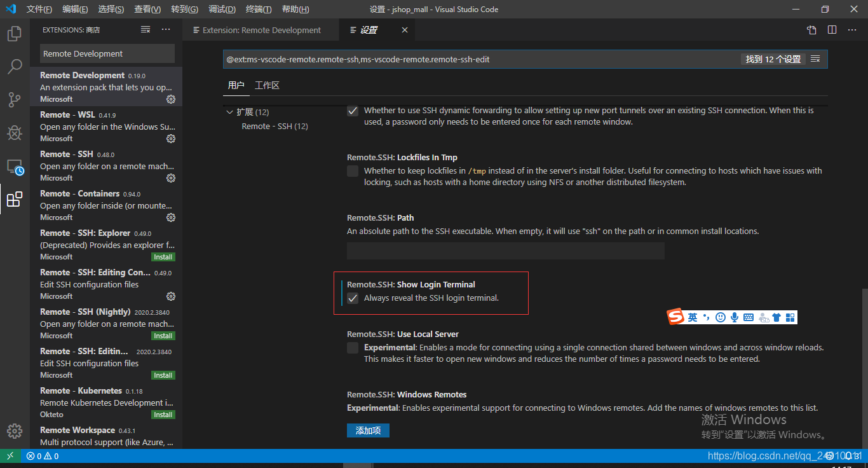Open the 转到(G) menu
Viewport: 868px width, 468px height.
pos(184,9)
